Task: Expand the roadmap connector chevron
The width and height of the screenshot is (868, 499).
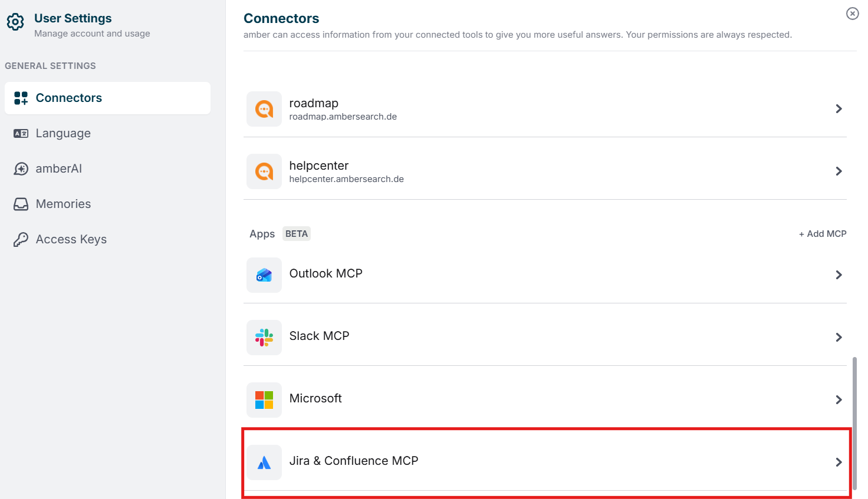Action: pyautogui.click(x=839, y=109)
